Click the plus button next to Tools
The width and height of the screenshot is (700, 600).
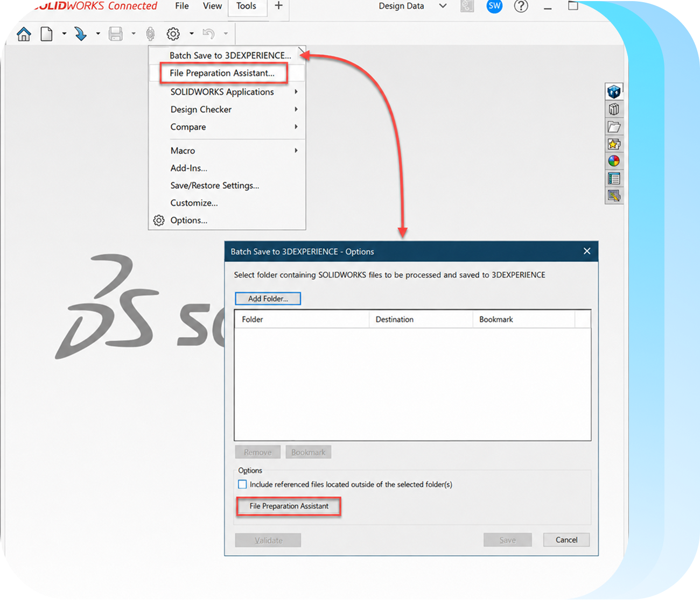(x=278, y=6)
